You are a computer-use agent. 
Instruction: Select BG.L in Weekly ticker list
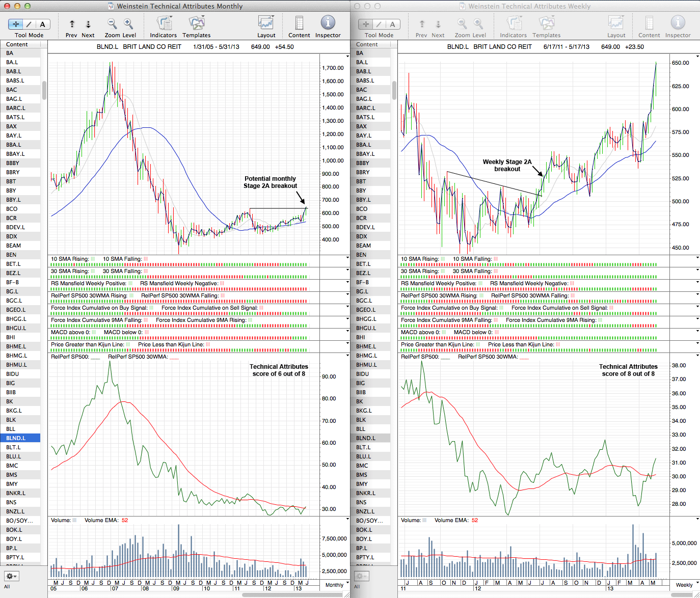pyautogui.click(x=370, y=291)
